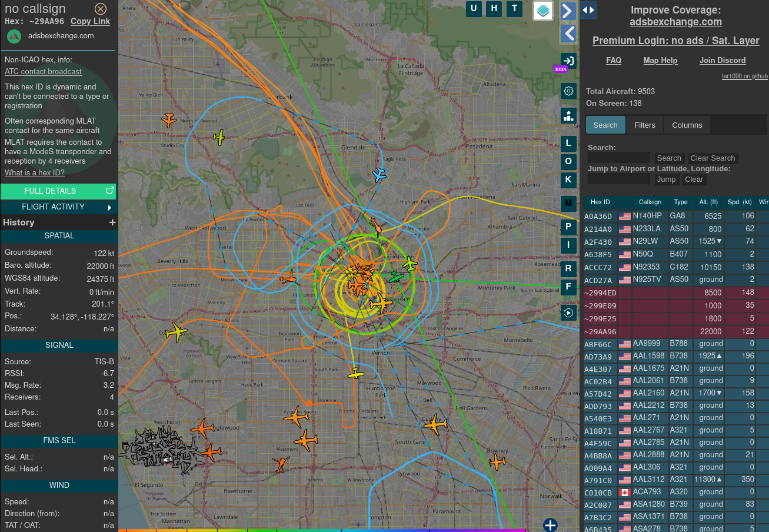The image size is (769, 532).
Task: Expand the History plus sign
Action: pos(112,222)
